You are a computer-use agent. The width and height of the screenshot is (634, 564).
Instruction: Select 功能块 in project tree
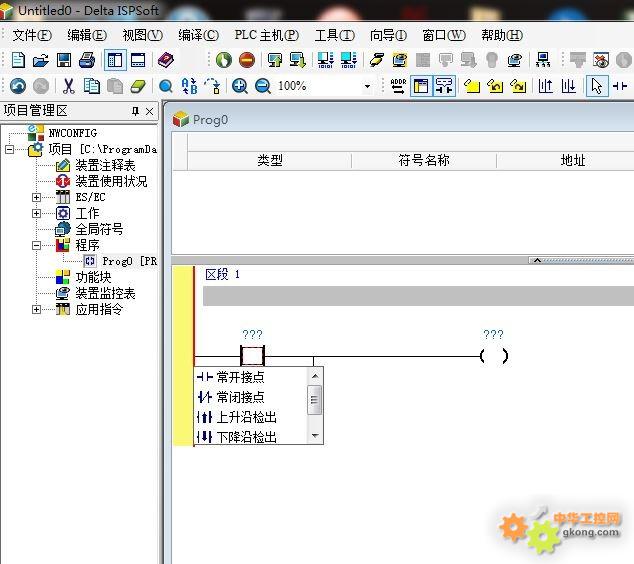point(93,277)
